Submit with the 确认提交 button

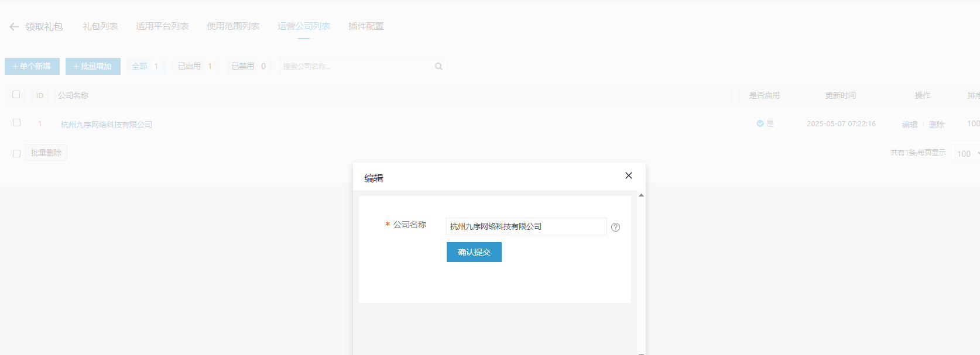(x=474, y=252)
